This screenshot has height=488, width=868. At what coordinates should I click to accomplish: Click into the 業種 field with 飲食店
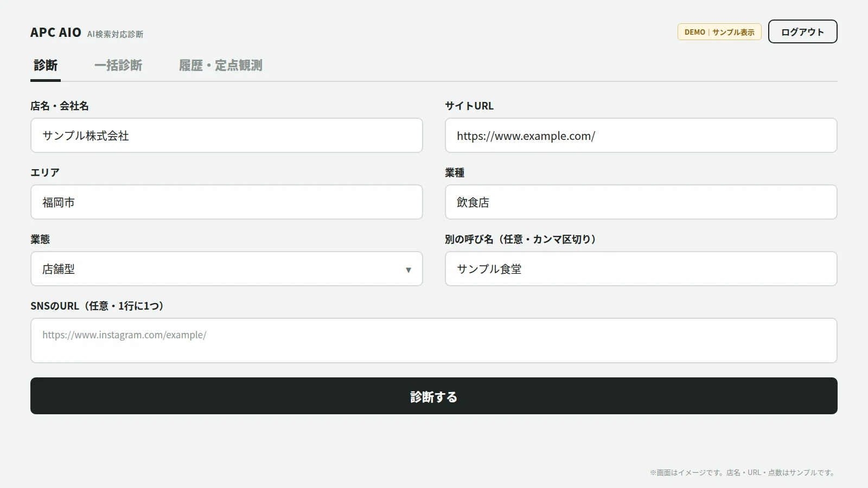(x=641, y=202)
